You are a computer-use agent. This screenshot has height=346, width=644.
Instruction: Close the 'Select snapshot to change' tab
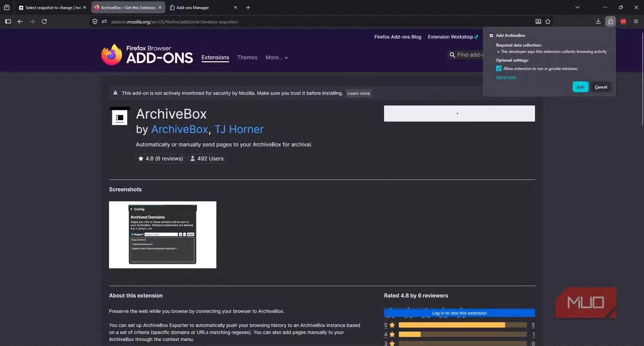coord(84,7)
